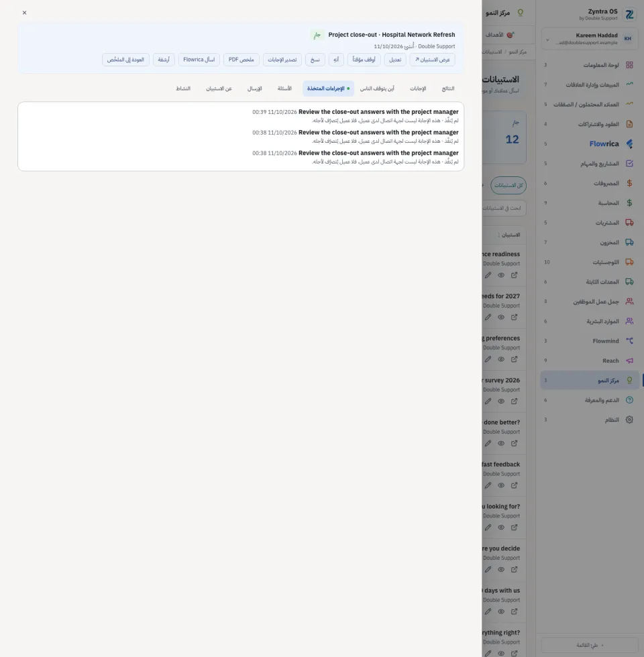
Task: Edit the 'ce readiness' survey via pencil icon
Action: (488, 276)
